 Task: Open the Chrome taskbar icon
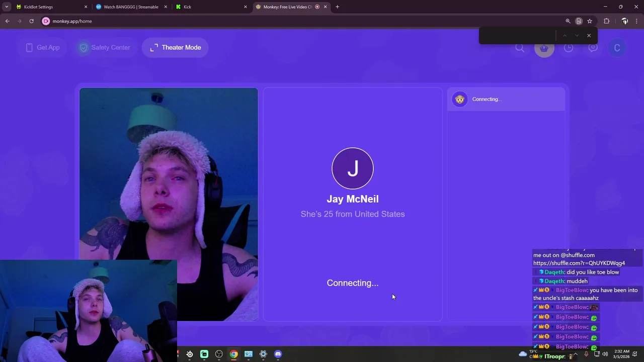pyautogui.click(x=234, y=354)
